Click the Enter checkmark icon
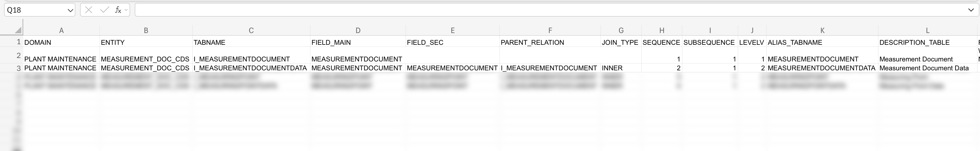980x151 pixels. 104,10
